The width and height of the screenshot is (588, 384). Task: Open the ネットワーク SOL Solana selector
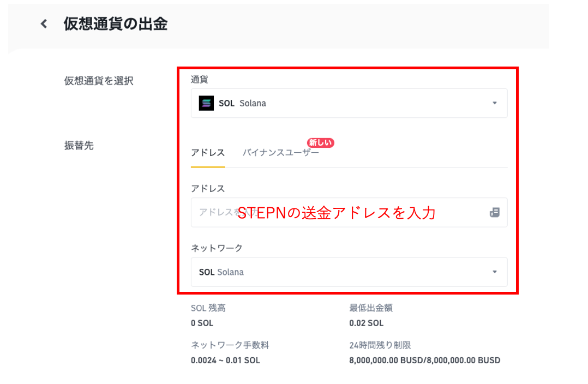pos(349,272)
